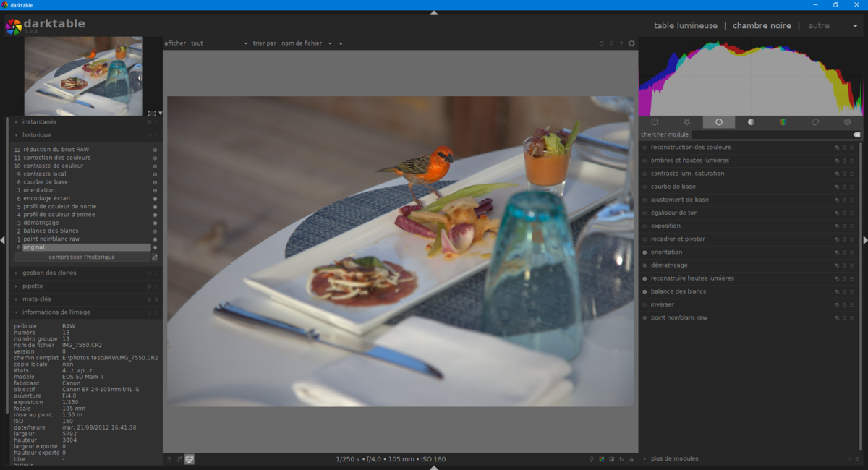Select history item 12 réduction du bruit RAW

tap(85, 149)
